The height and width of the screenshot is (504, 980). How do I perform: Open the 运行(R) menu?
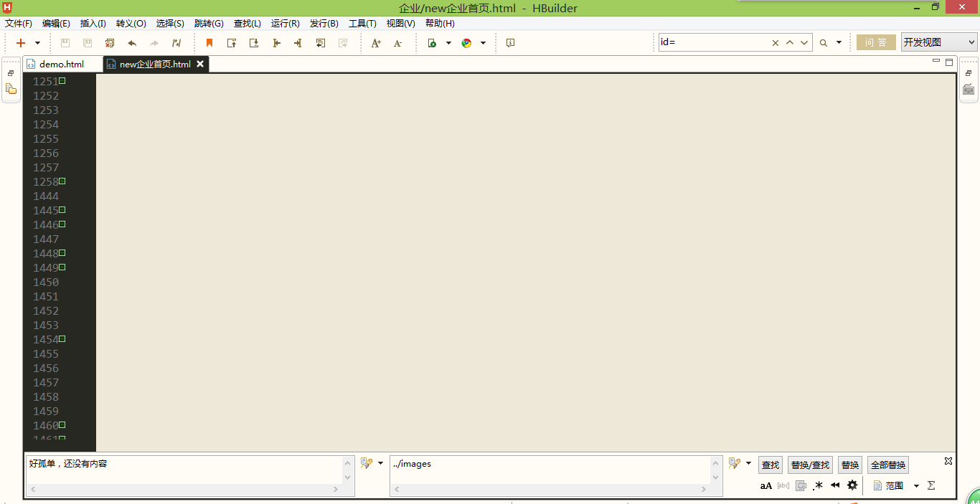[x=286, y=24]
